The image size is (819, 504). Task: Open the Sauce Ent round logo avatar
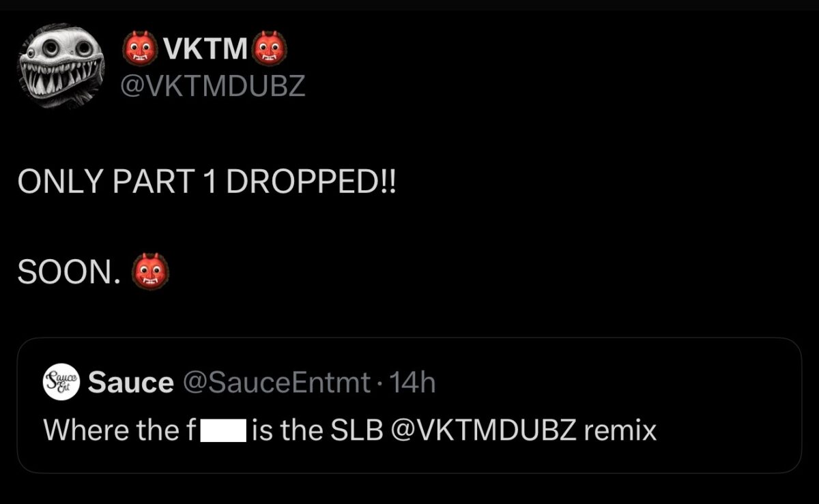point(62,382)
